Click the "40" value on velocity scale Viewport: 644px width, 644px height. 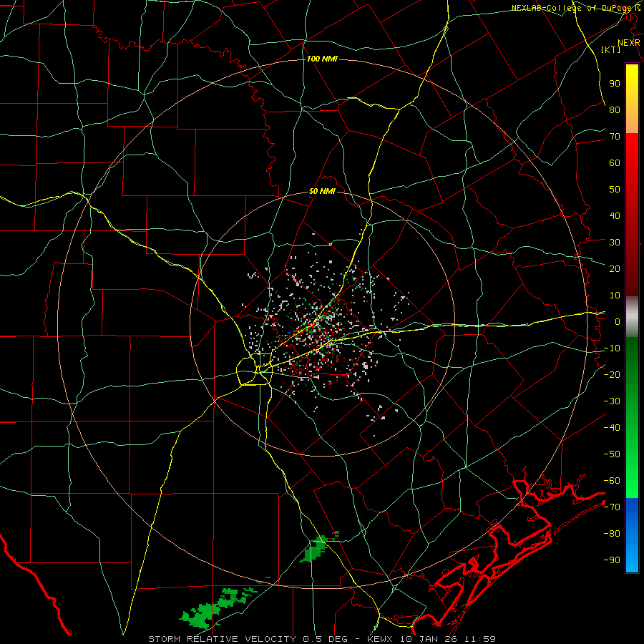tap(615, 215)
